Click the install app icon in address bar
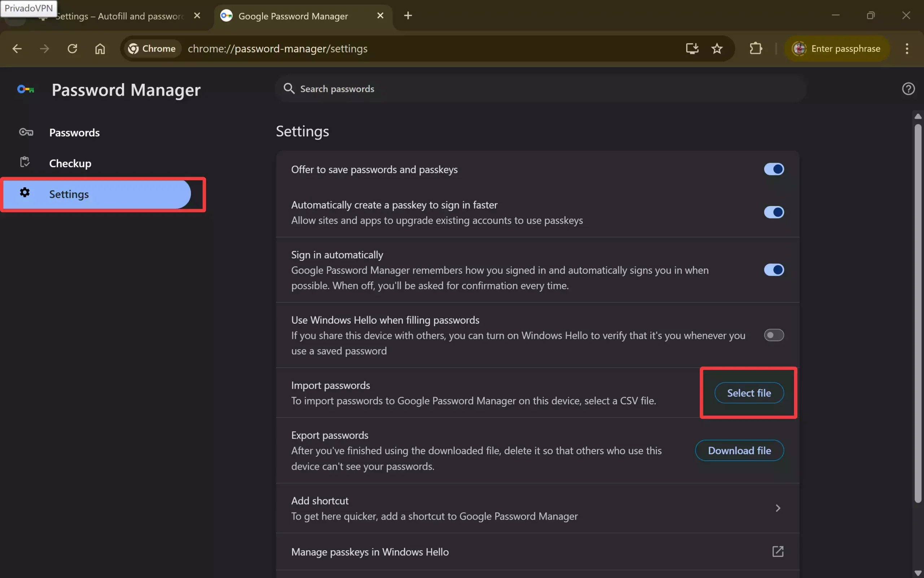 pyautogui.click(x=692, y=49)
